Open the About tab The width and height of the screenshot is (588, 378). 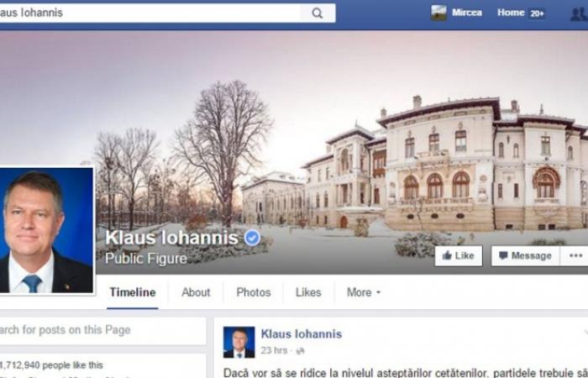point(196,292)
